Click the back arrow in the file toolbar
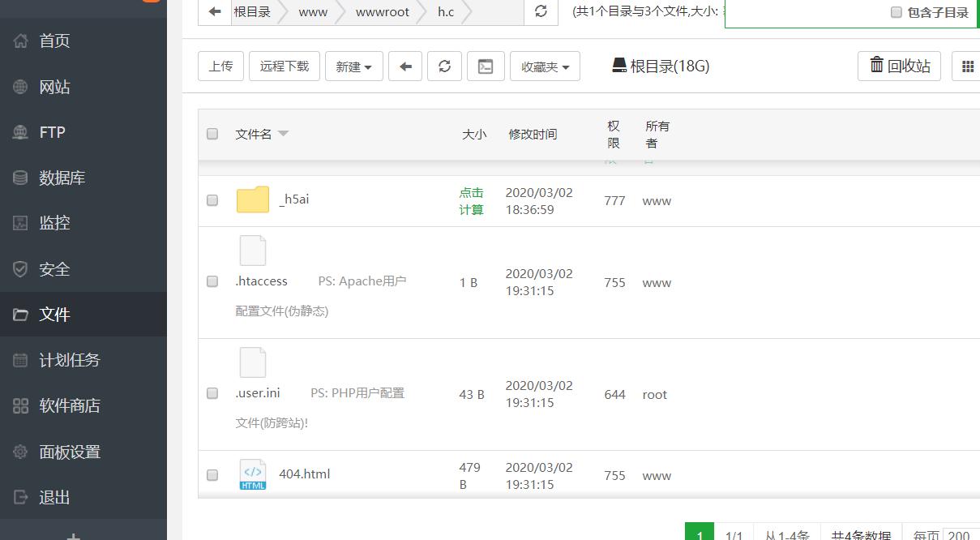Image resolution: width=980 pixels, height=540 pixels. (404, 66)
